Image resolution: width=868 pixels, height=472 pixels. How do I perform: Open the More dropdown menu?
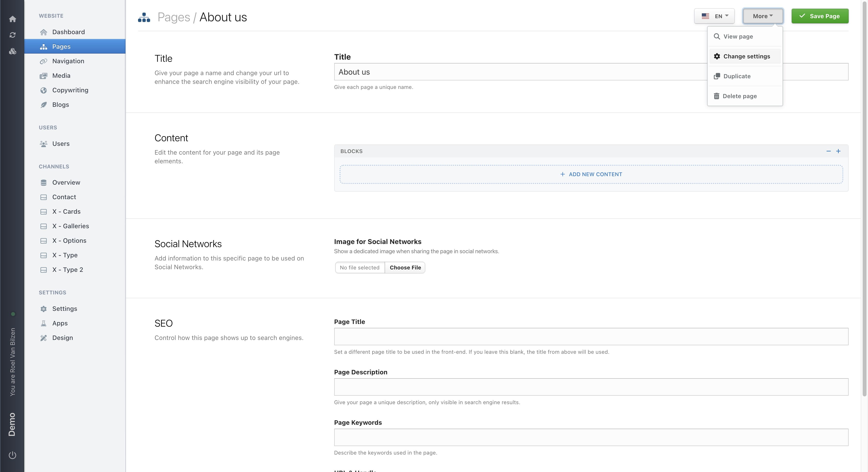pyautogui.click(x=763, y=16)
